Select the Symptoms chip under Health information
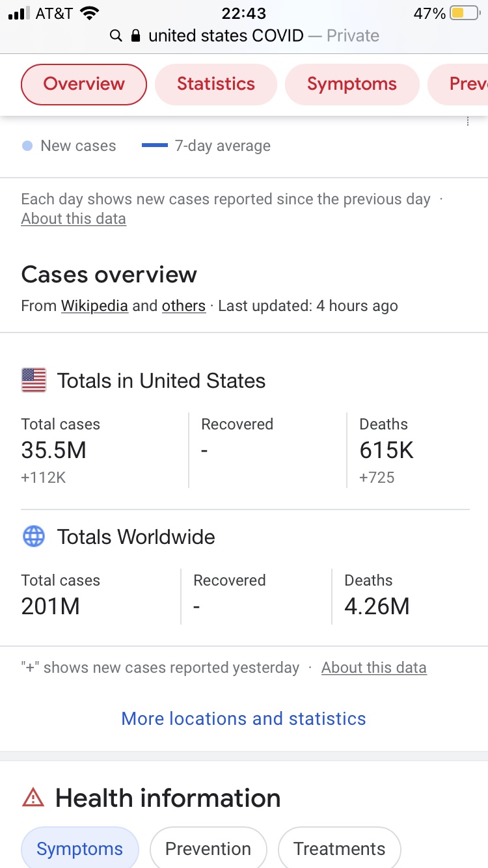The image size is (488, 868). point(80,847)
